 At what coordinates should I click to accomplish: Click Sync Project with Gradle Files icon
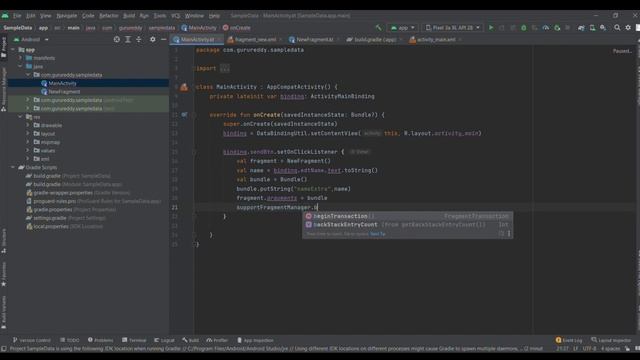581,28
